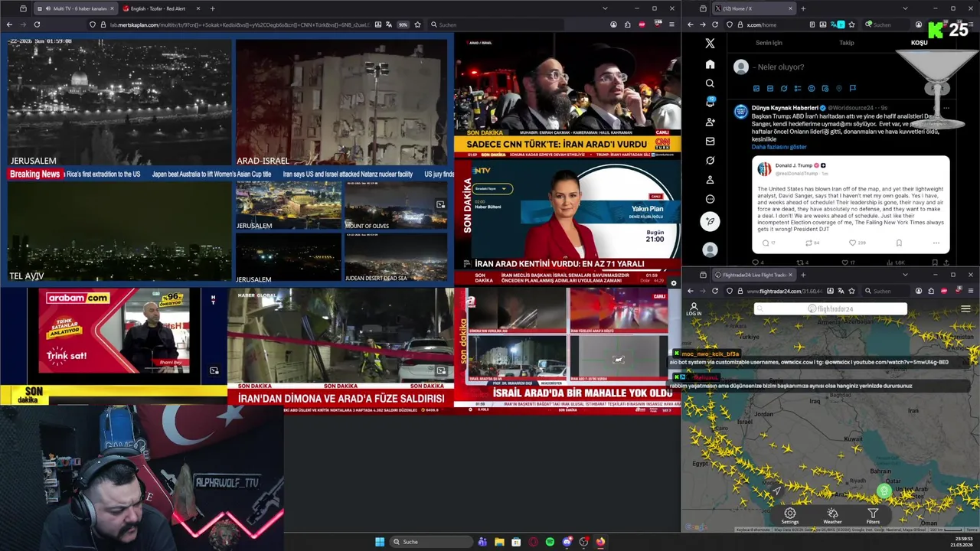
Task: Select the MOUNT OF OLIVES camera thumbnail
Action: 396,205
